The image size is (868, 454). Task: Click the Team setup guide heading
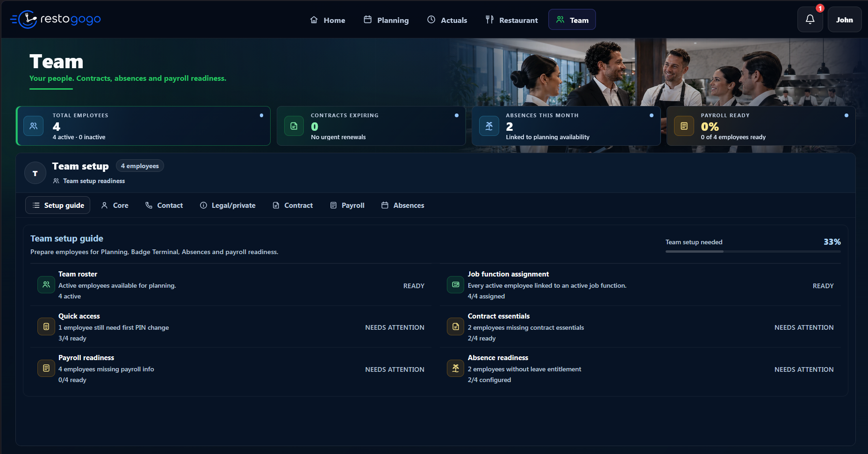[x=67, y=239]
